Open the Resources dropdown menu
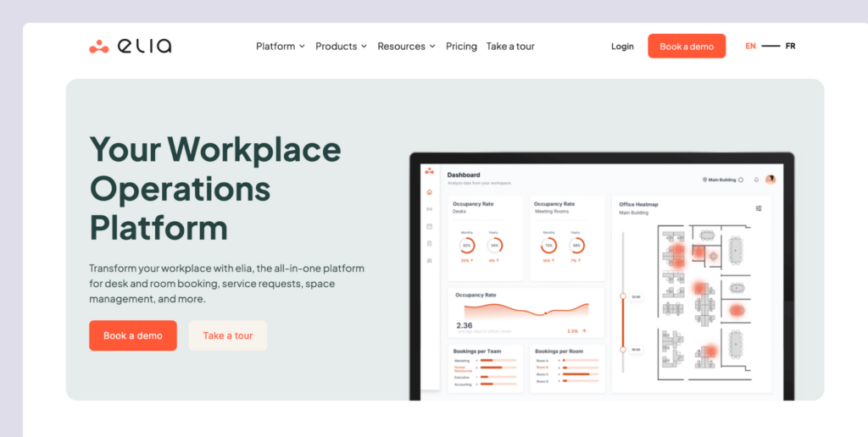This screenshot has width=868, height=437. click(x=406, y=47)
